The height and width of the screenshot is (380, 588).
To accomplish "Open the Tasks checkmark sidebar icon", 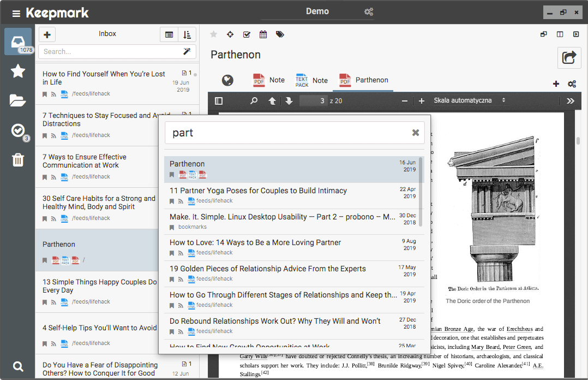I will (x=17, y=130).
